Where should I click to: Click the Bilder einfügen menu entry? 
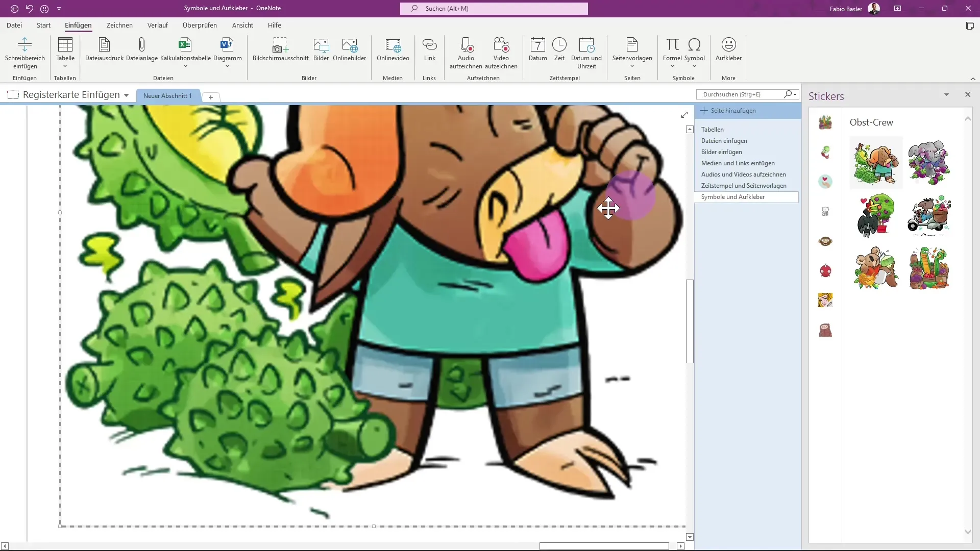[722, 152]
